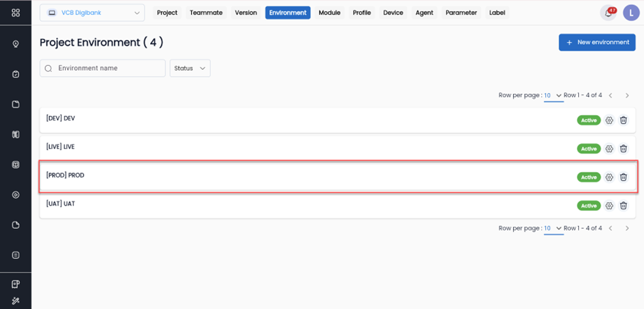Click the New environment button
Screen dimensions: 644x309
coord(597,42)
